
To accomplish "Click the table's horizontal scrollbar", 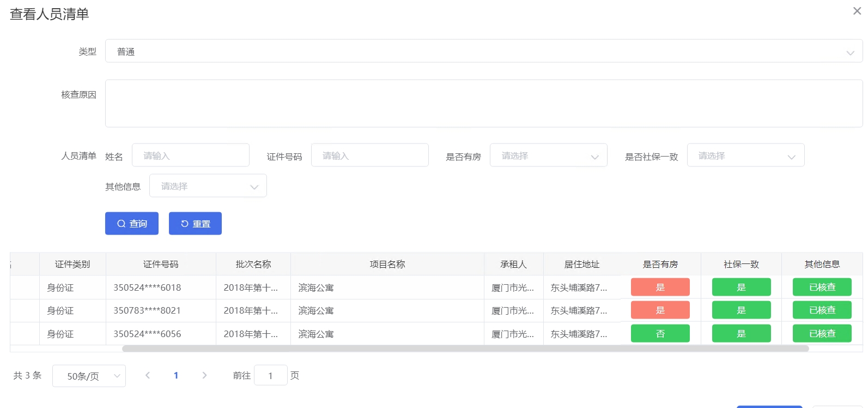I will click(465, 349).
